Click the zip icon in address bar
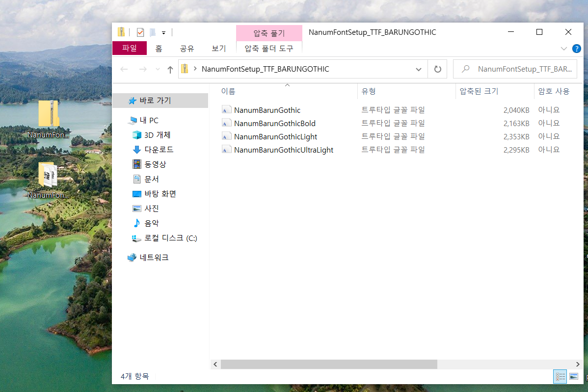The height and width of the screenshot is (392, 588). coord(185,69)
